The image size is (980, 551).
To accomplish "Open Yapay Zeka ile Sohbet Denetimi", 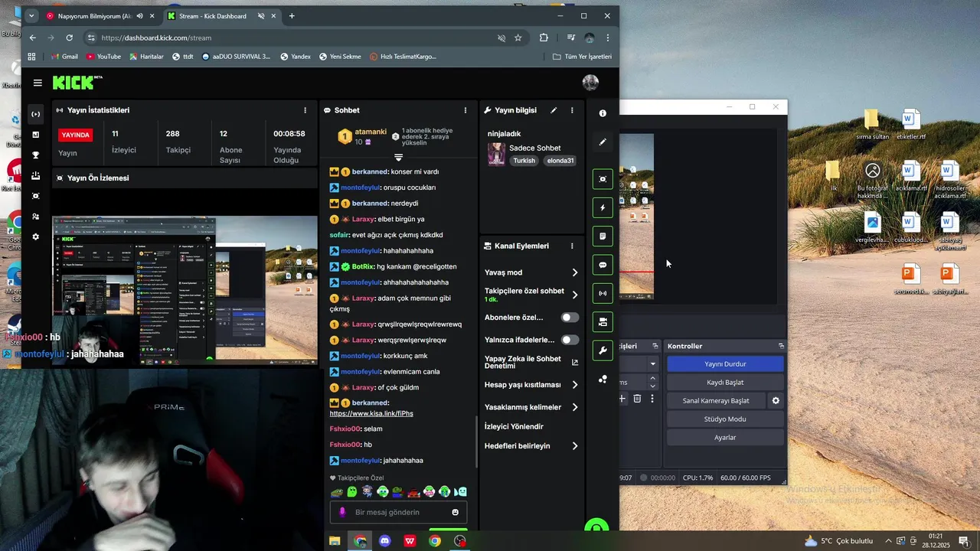I will pyautogui.click(x=531, y=362).
